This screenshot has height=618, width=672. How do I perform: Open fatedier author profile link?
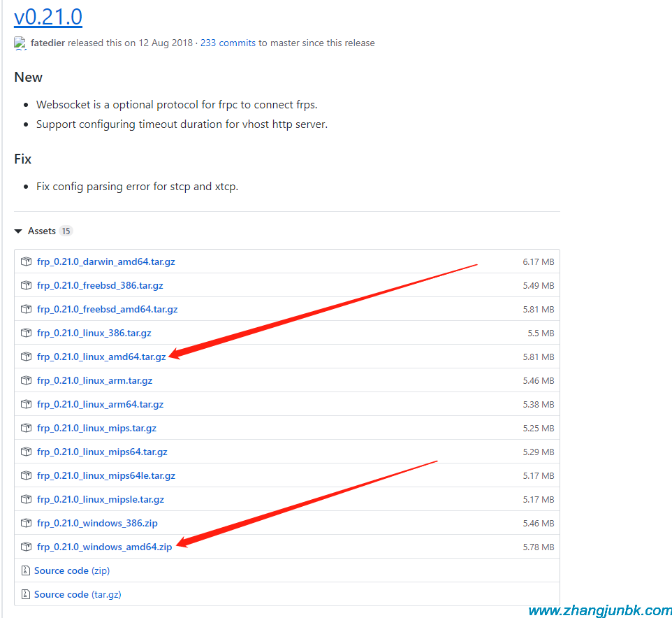[48, 43]
